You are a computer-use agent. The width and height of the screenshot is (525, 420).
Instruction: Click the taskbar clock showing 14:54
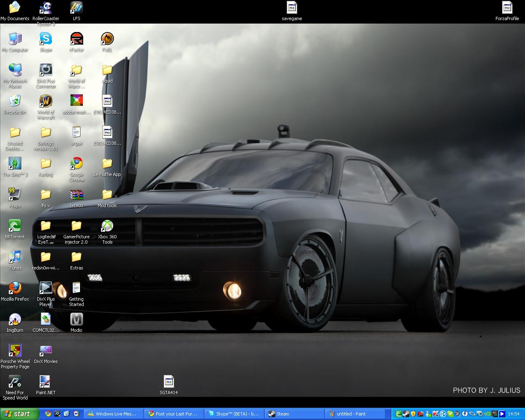[x=514, y=414]
